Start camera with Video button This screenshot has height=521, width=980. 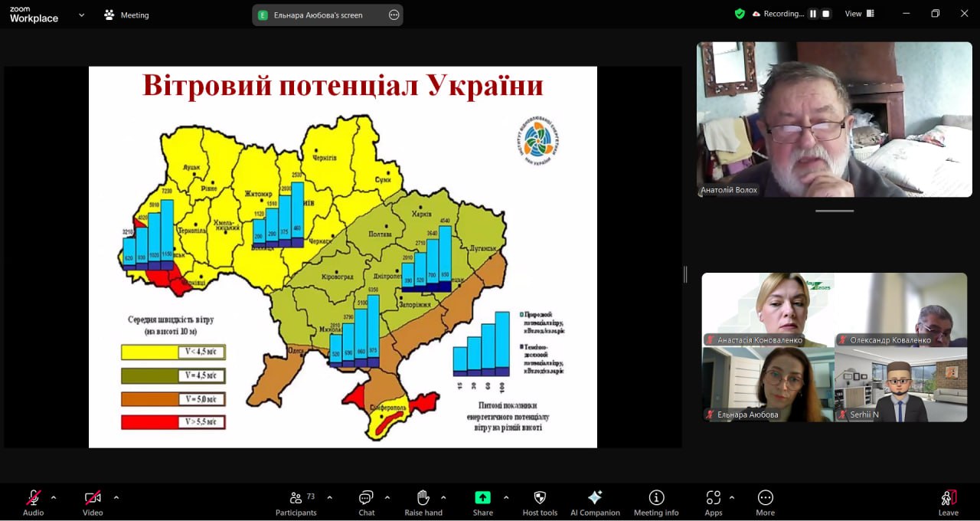tap(93, 503)
